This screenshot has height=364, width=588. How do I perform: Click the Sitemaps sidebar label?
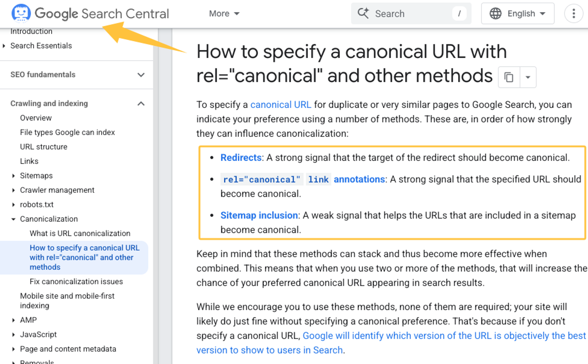point(36,176)
